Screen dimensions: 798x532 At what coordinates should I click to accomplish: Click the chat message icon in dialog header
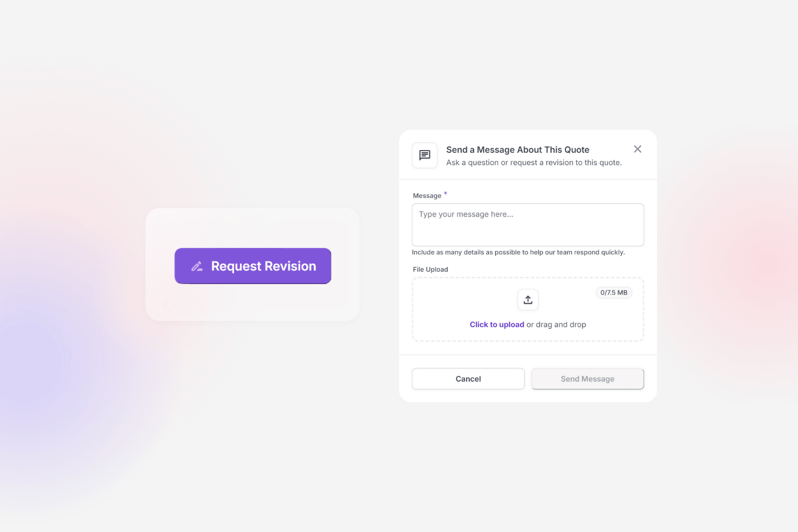425,155
